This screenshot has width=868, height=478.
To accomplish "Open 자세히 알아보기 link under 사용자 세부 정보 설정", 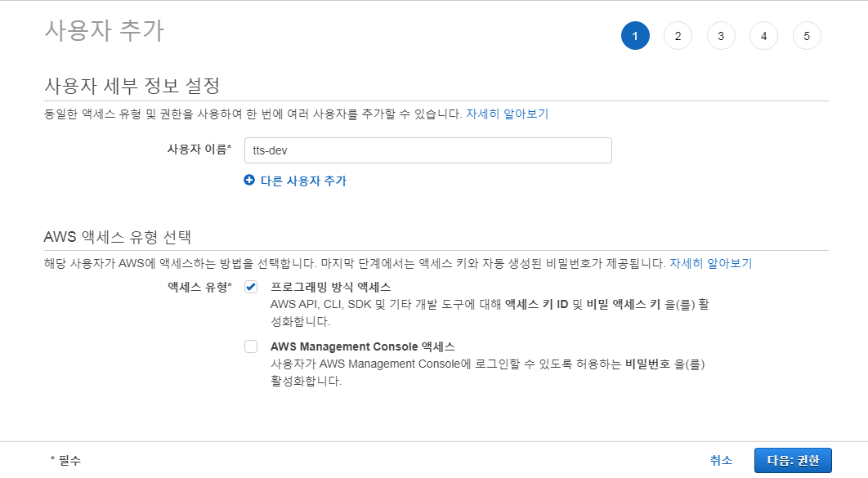I will [x=507, y=114].
